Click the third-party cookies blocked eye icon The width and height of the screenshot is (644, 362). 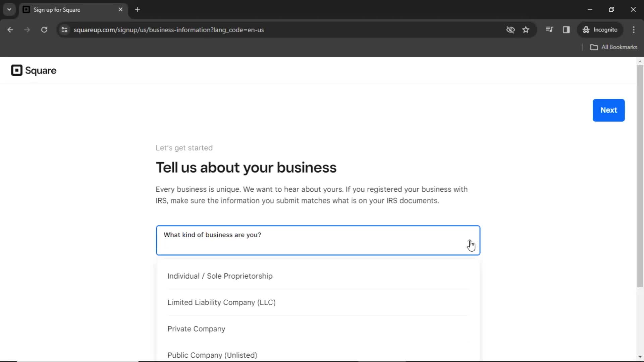511,30
